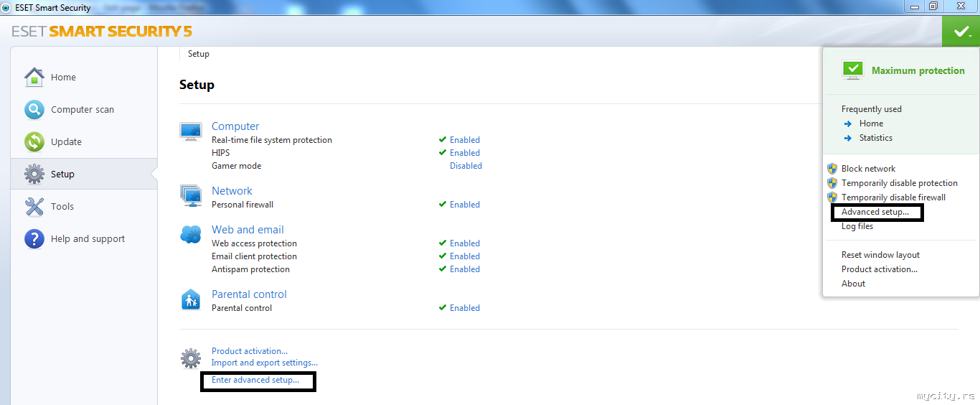
Task: Select Advanced setup in status menu
Action: 875,212
